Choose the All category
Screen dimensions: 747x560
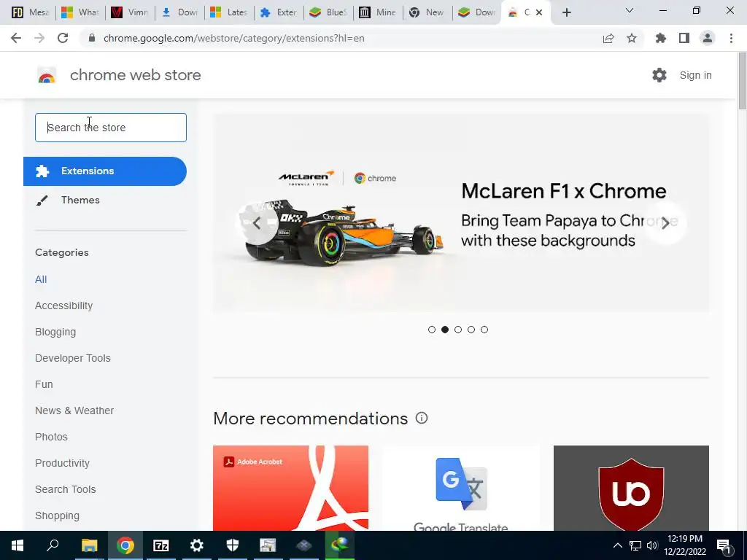pyautogui.click(x=41, y=279)
